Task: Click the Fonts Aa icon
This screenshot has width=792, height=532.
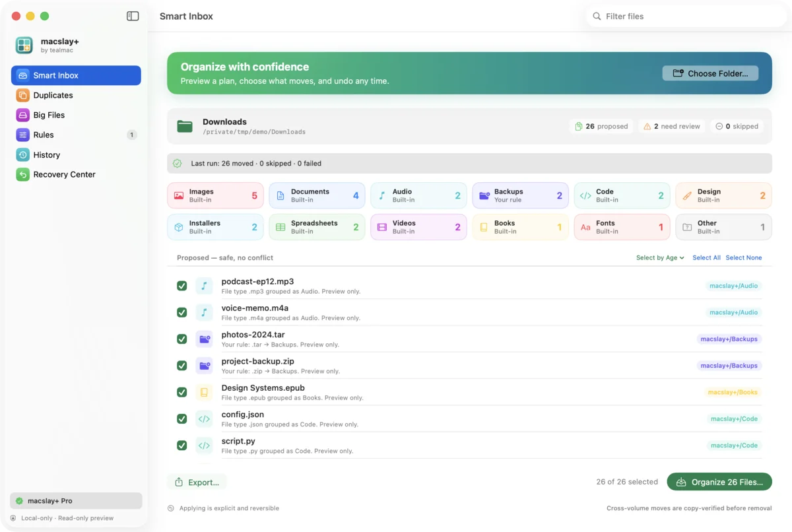Action: (x=585, y=227)
